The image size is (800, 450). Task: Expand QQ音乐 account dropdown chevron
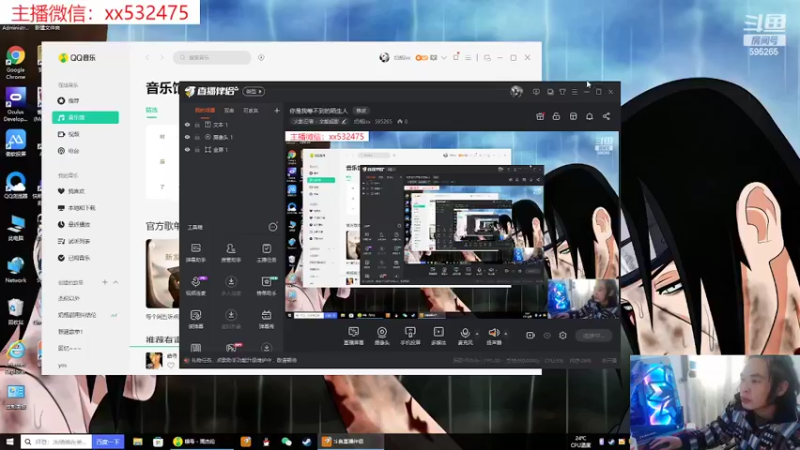[444, 58]
